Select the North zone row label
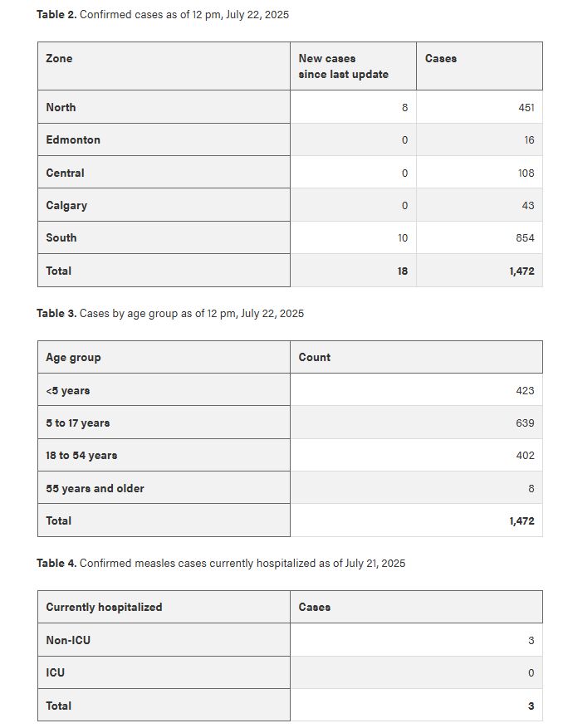568x728 pixels. point(61,107)
